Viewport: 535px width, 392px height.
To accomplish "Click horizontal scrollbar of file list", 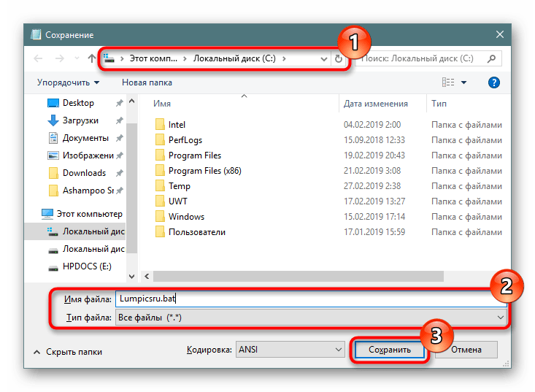I will 299,277.
